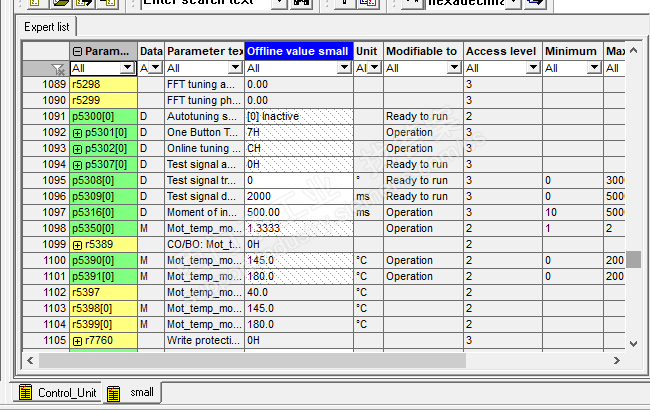Image resolution: width=650 pixels, height=410 pixels.
Task: Click the Minimum column header
Action: [572, 51]
